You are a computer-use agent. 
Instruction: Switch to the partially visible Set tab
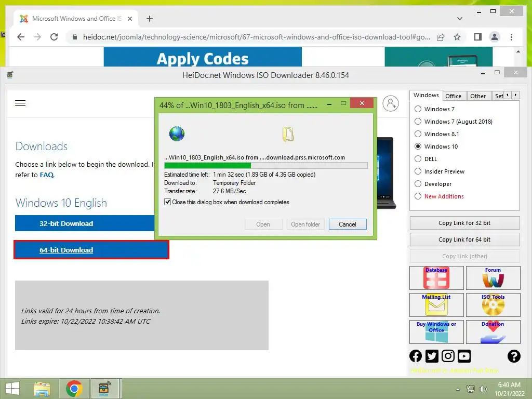tap(498, 96)
